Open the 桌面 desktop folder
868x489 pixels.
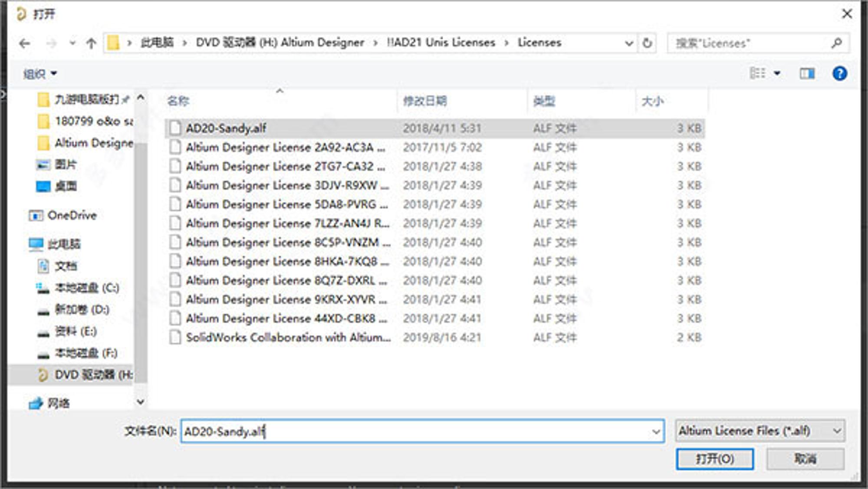[56, 186]
